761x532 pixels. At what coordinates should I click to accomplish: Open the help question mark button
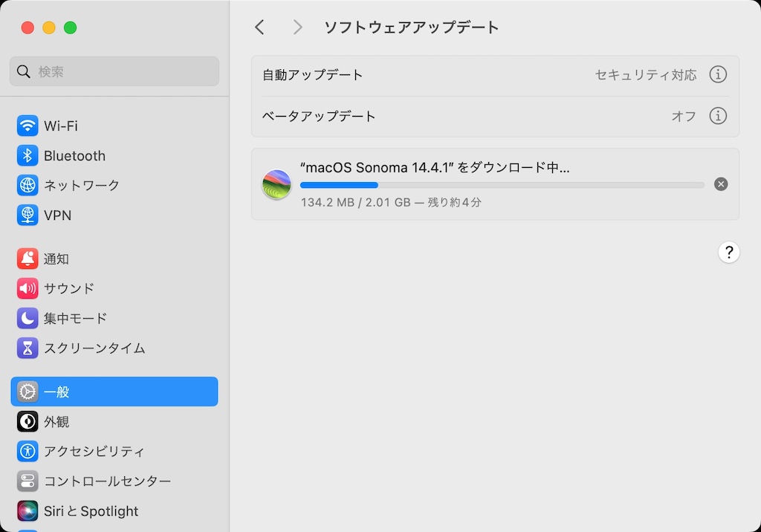[728, 253]
